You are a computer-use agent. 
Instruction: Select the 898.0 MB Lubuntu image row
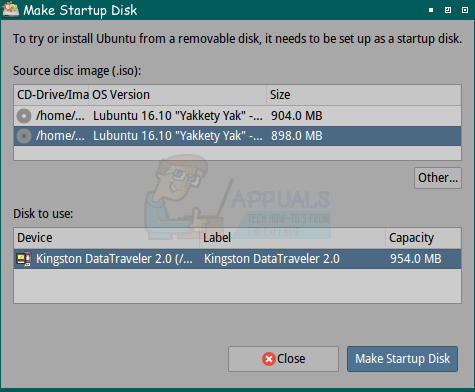point(237,136)
